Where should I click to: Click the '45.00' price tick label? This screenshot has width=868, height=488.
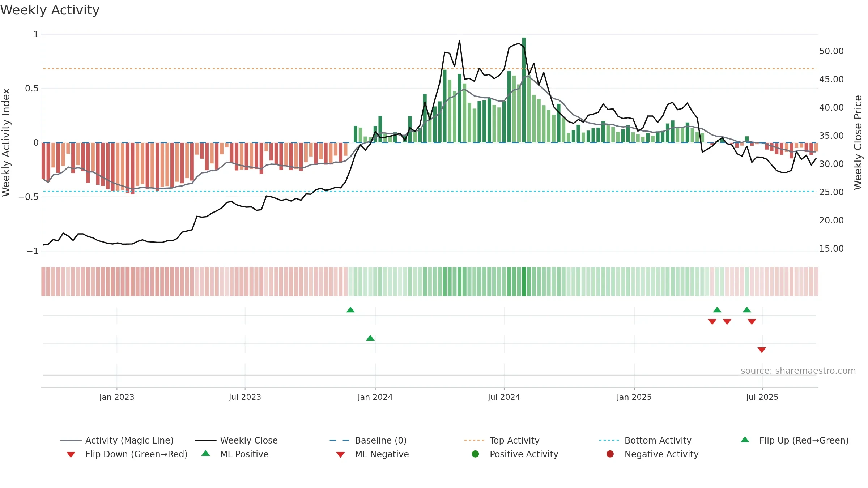[x=831, y=80]
